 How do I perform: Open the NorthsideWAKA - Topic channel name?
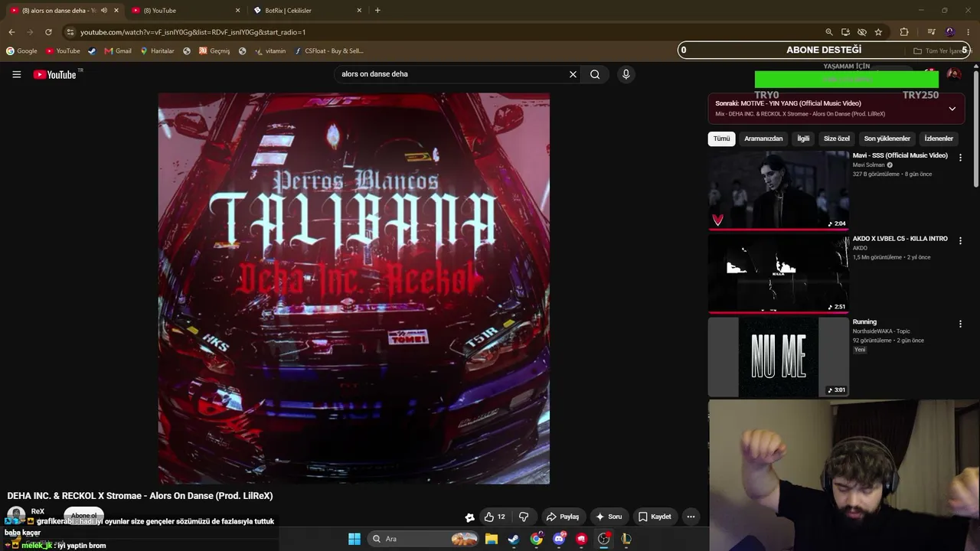coord(881,331)
